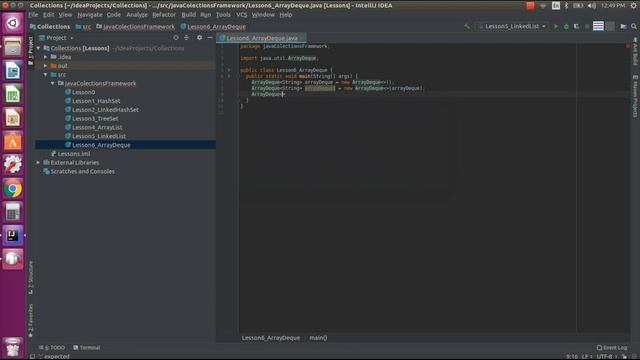The width and height of the screenshot is (640, 360).
Task: Open Project panel settings via the gear
Action: (x=199, y=38)
